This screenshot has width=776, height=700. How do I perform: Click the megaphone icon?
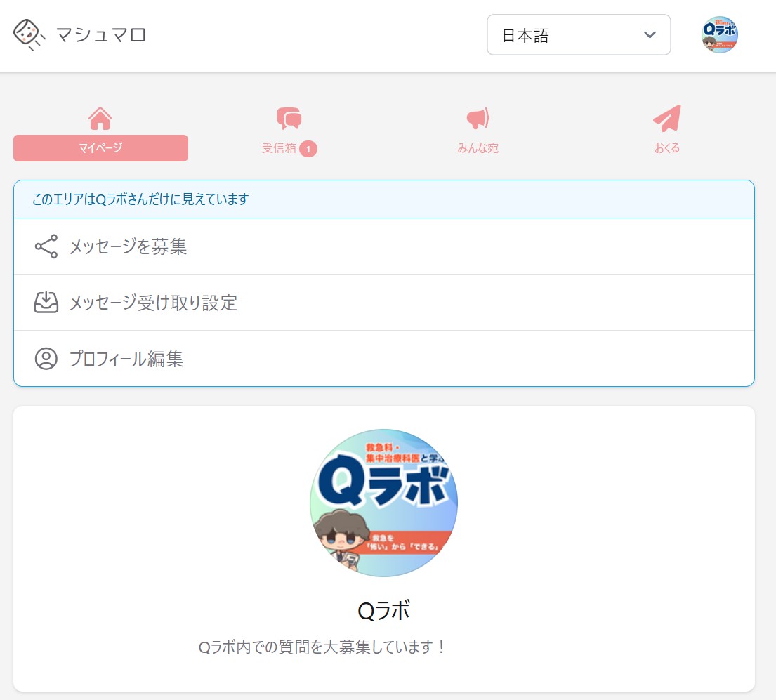point(478,118)
